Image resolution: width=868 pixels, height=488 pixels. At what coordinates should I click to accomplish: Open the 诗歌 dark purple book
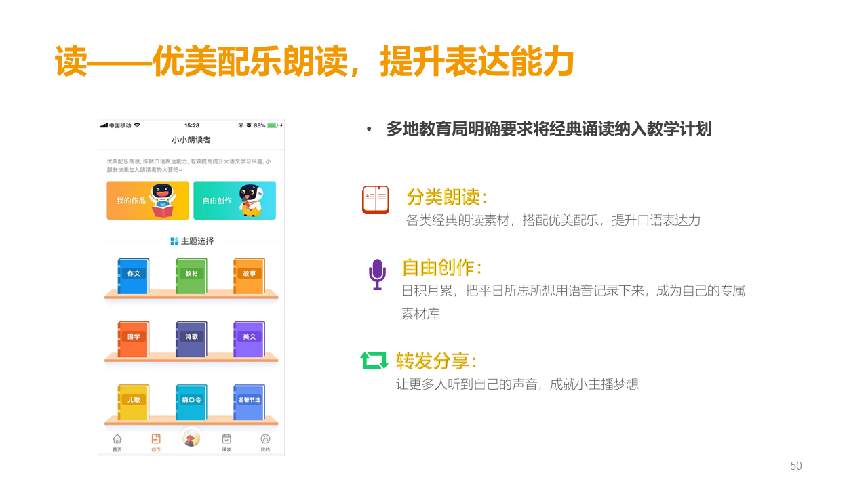(191, 338)
